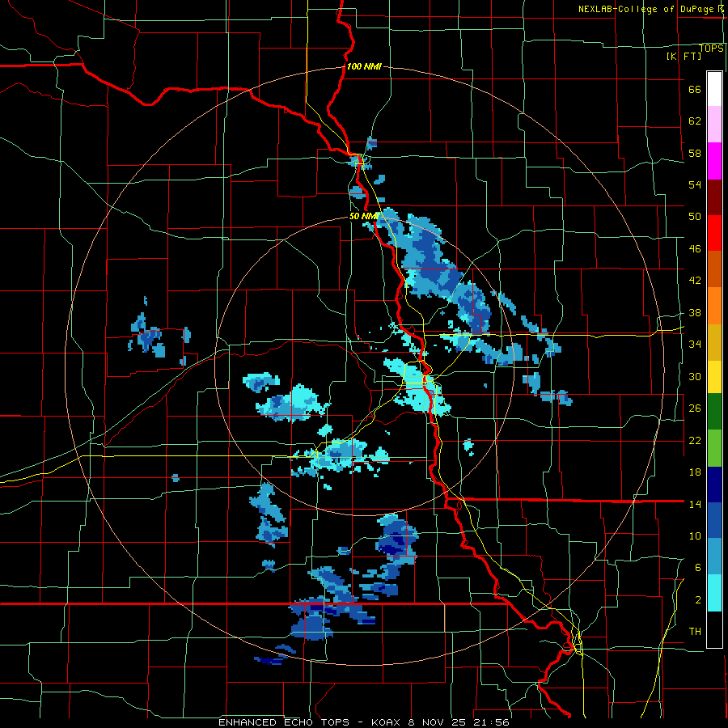Click the 8 NOV 25 date in the caption
This screenshot has height=728, width=728.
click(x=438, y=722)
